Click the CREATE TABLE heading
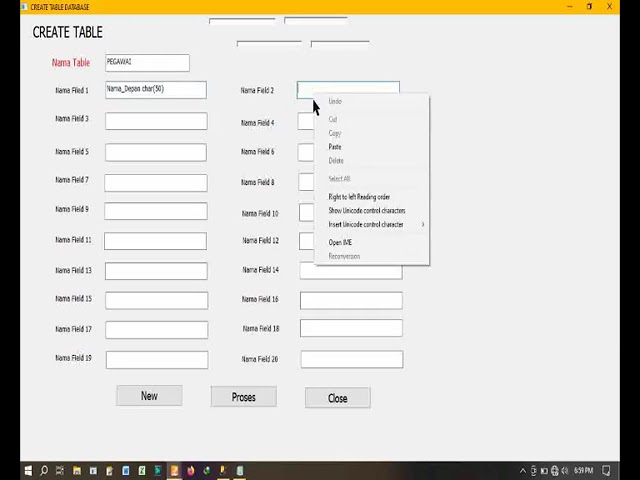Image resolution: width=640 pixels, height=480 pixels. pyautogui.click(x=67, y=32)
